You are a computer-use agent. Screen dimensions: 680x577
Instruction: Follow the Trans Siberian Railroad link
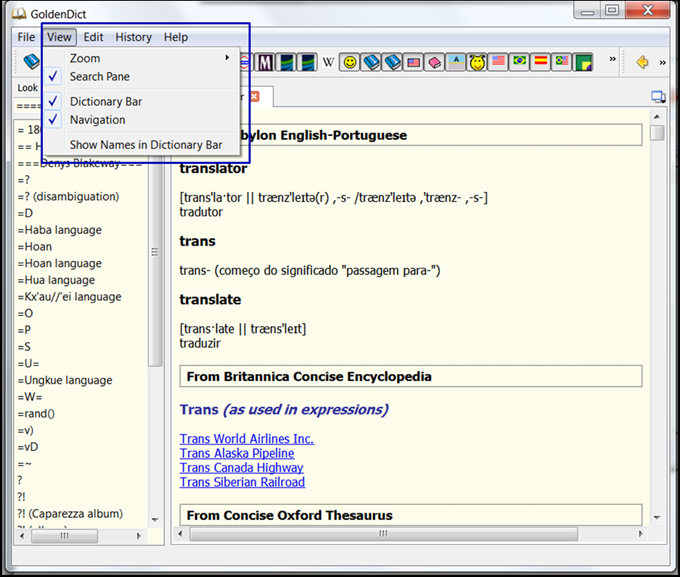pos(242,482)
